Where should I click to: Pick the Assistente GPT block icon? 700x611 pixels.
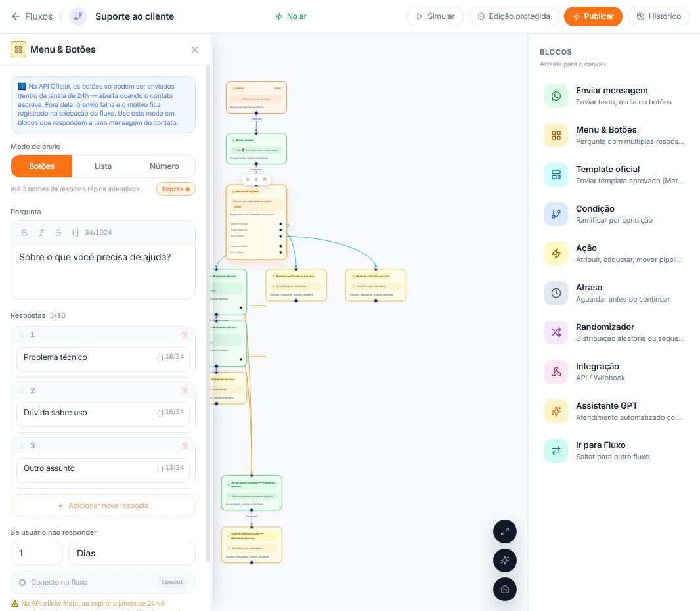[x=556, y=411]
